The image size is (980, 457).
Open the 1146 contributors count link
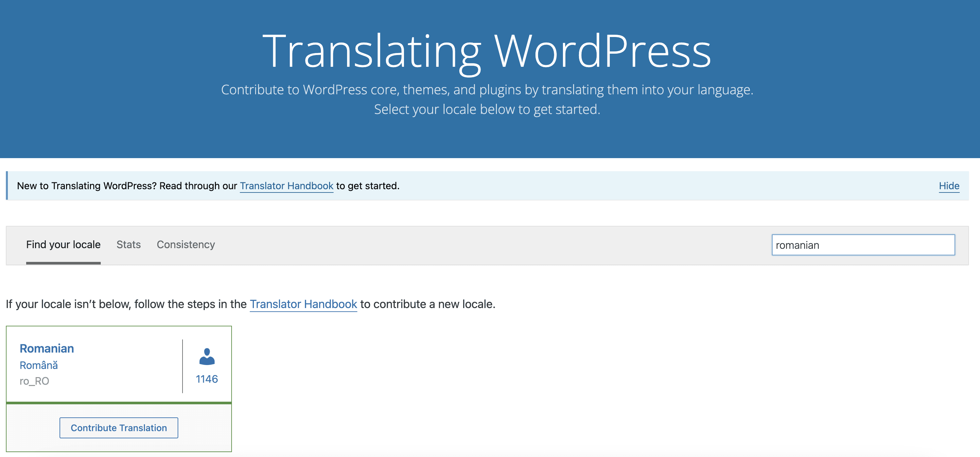pyautogui.click(x=207, y=379)
